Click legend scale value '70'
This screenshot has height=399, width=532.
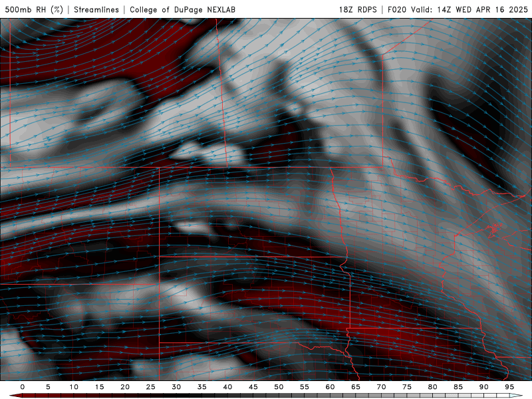point(381,387)
